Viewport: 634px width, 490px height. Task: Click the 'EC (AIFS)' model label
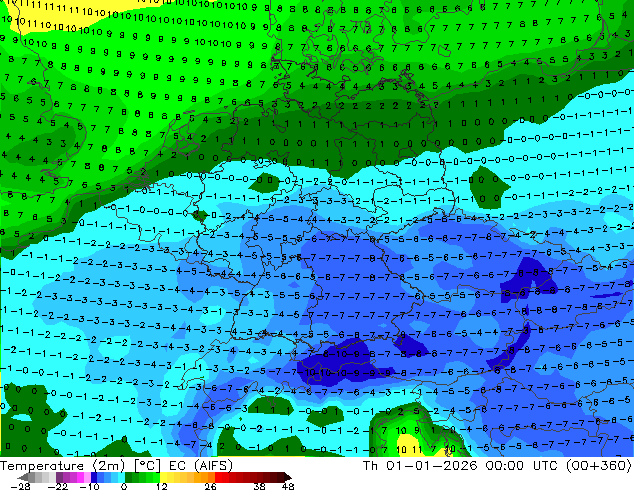click(201, 466)
